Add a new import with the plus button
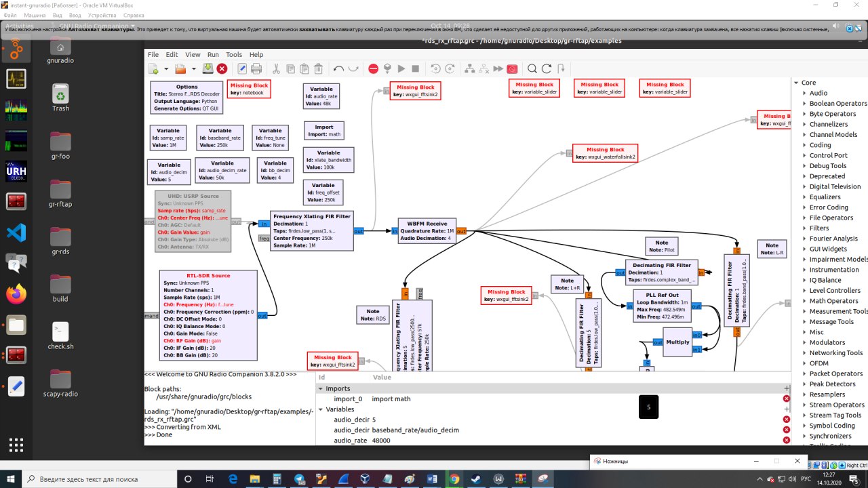Image resolution: width=868 pixels, height=488 pixels. (787, 388)
